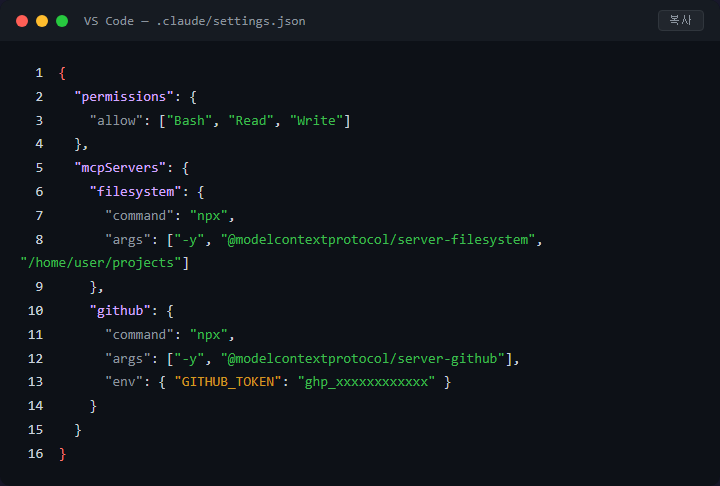
Task: Click the "env" key on line 13
Action: (x=124, y=382)
